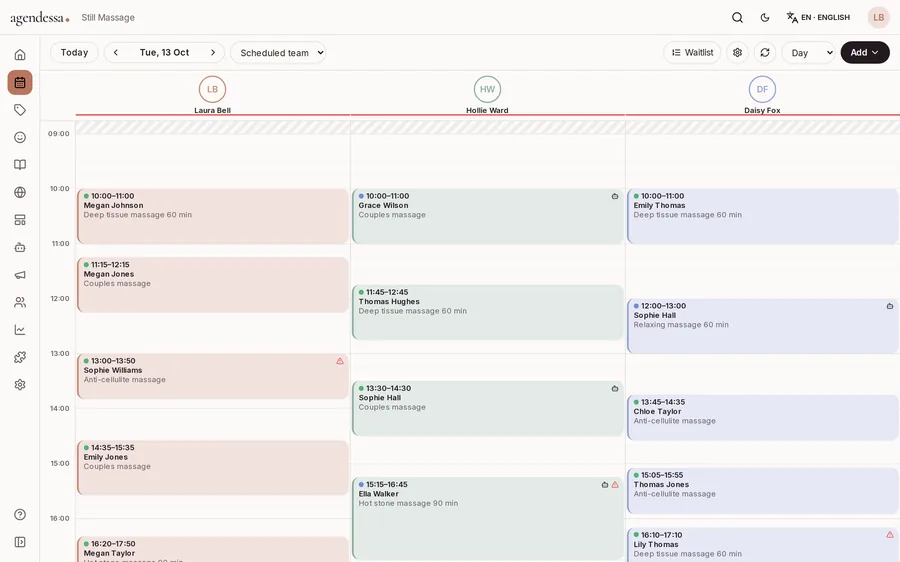Screen dimensions: 900x562
Task: Open the robot assistant icon in sidebar
Action: [x=20, y=247]
